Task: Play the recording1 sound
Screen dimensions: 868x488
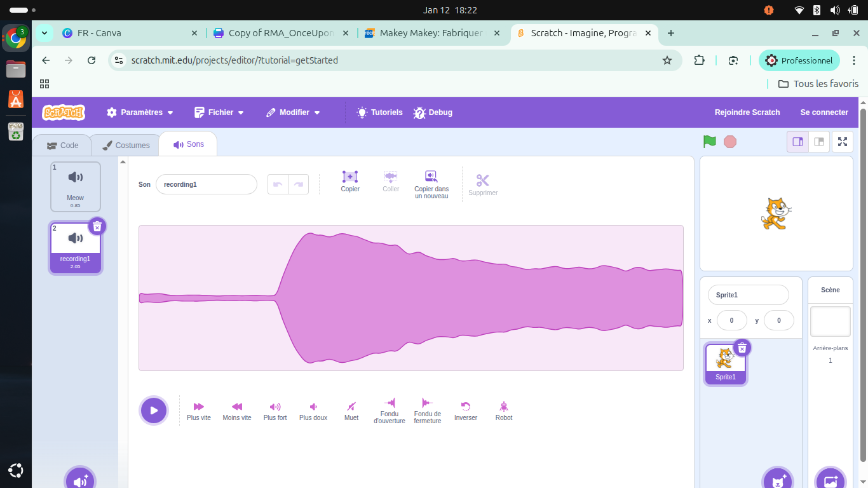Action: pos(154,410)
